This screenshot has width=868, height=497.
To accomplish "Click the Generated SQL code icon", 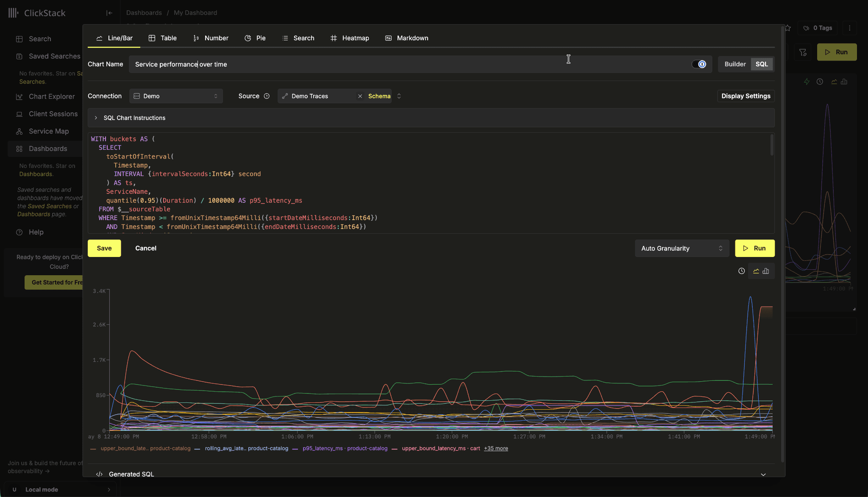I will tap(99, 474).
